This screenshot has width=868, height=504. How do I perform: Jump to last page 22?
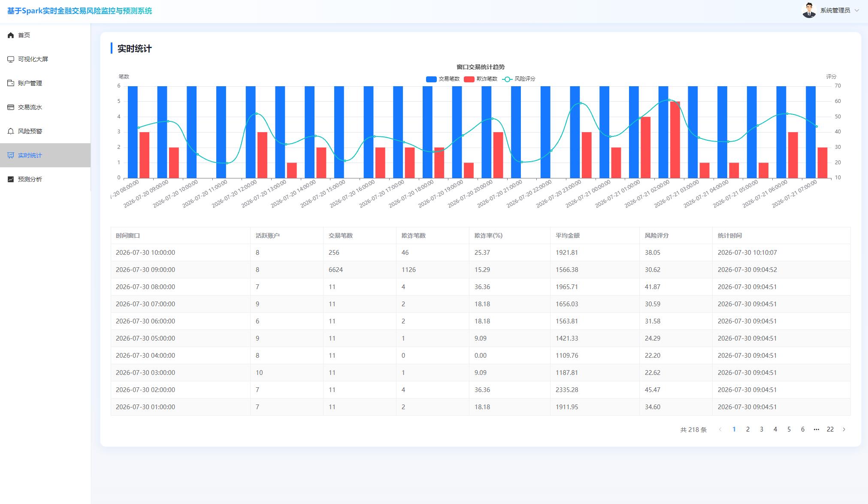pyautogui.click(x=830, y=429)
